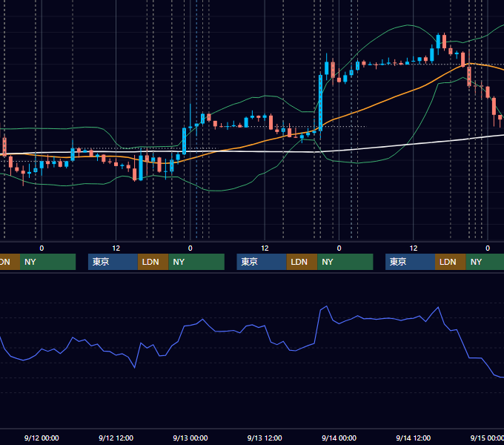
Task: Select the 東京 session block on 9/12
Action: [113, 262]
